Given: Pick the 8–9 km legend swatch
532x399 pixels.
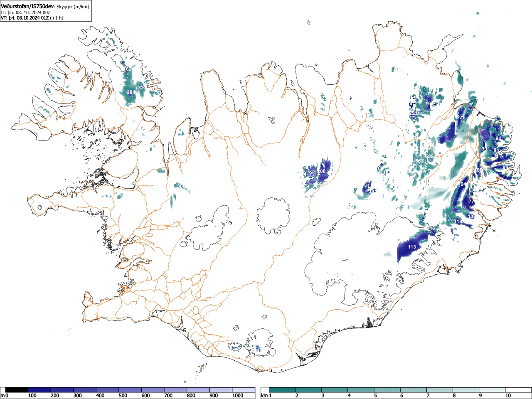Looking at the screenshot, I should [x=465, y=390].
